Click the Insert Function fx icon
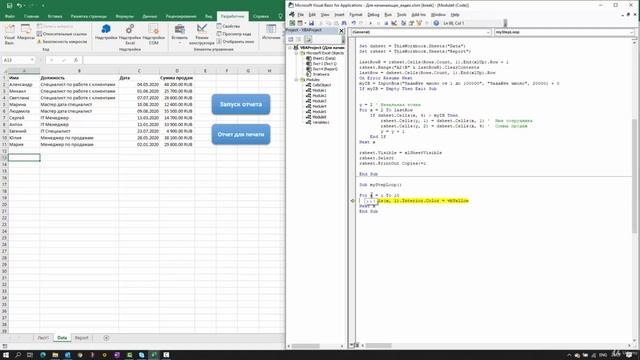Viewport: 640px width, 360px height. click(x=76, y=60)
